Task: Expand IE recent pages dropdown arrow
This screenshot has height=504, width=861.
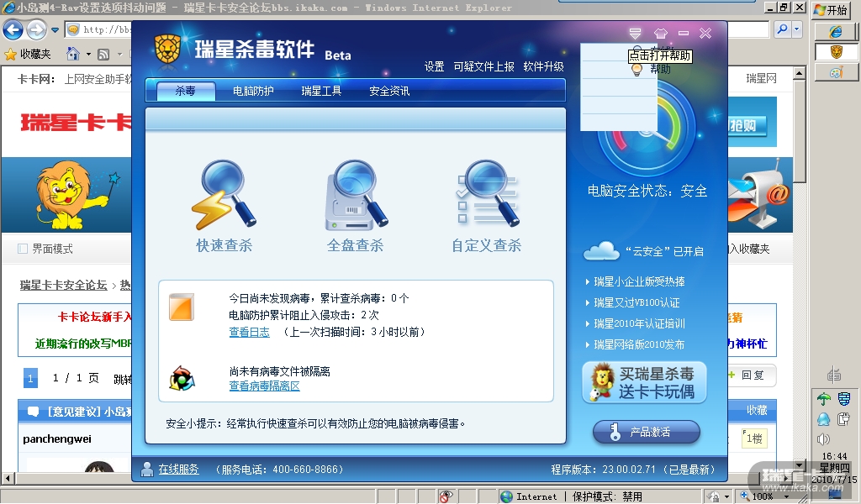Action: [55, 29]
